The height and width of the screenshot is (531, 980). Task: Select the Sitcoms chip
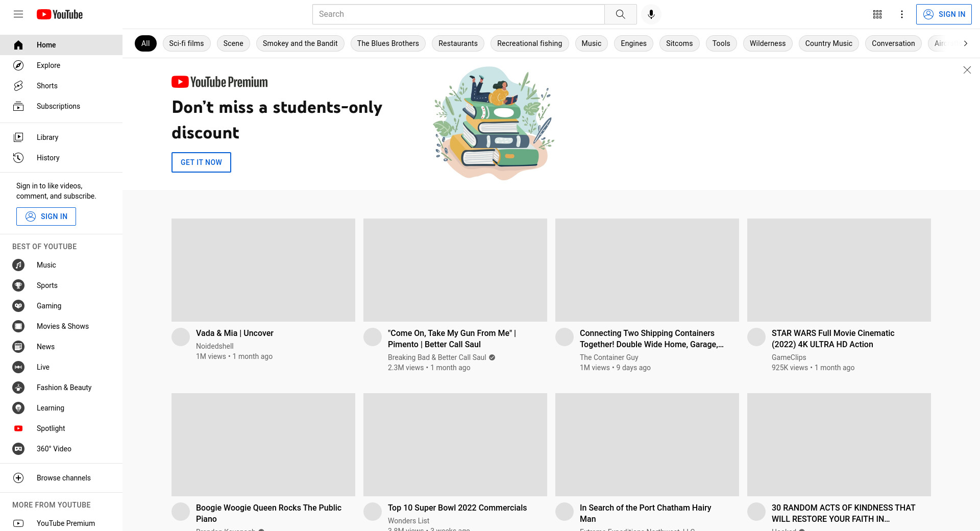[x=679, y=43]
